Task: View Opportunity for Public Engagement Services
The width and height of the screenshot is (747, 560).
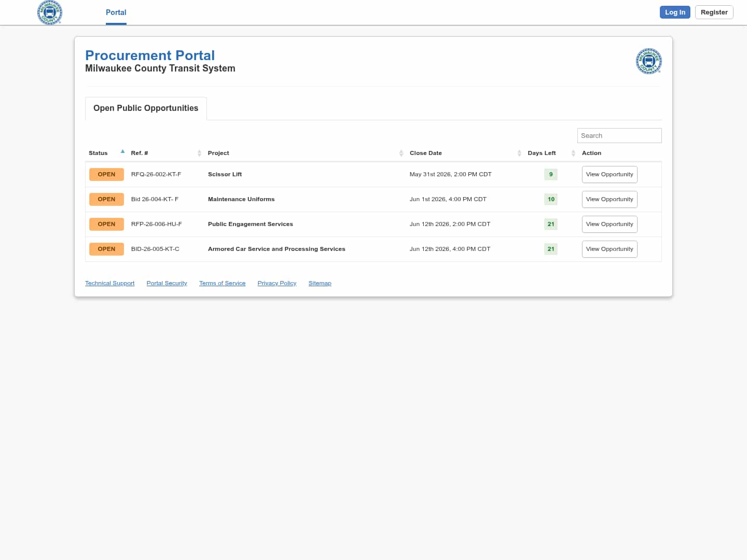Action: (x=610, y=224)
